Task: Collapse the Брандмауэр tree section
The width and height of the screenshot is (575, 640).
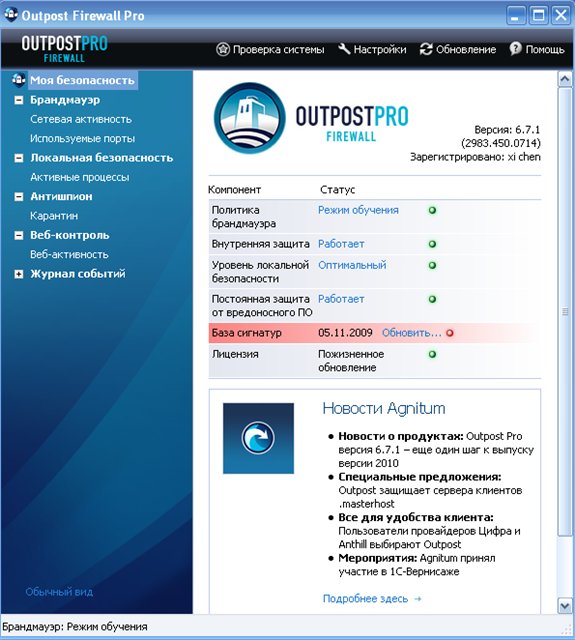Action: pyautogui.click(x=19, y=100)
